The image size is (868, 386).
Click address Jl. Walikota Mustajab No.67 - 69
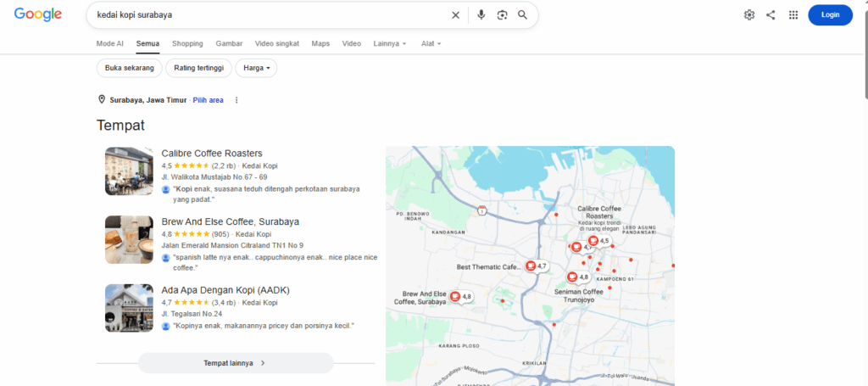(214, 177)
